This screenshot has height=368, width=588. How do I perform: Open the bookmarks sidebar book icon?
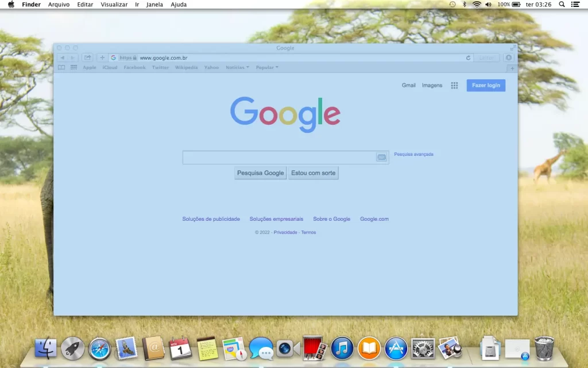61,68
